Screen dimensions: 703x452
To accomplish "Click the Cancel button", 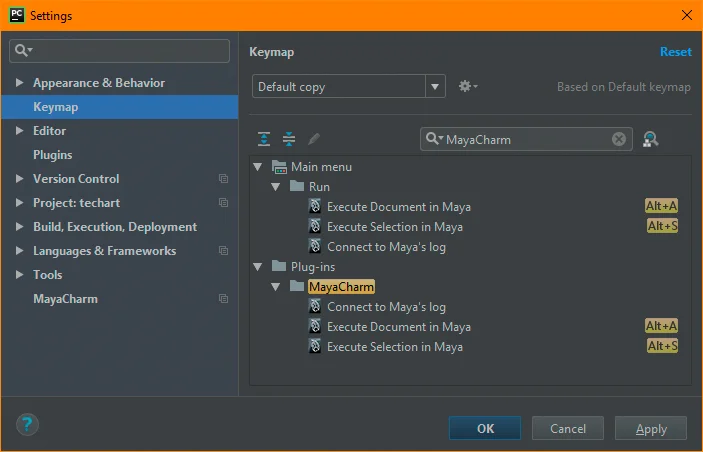I will point(568,428).
